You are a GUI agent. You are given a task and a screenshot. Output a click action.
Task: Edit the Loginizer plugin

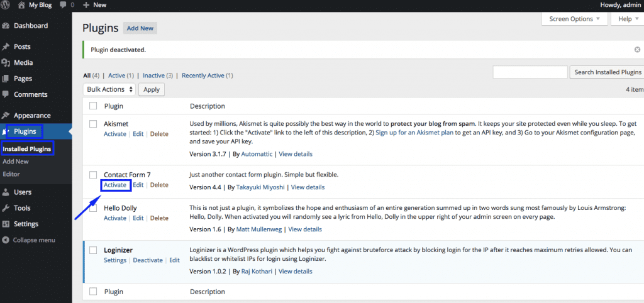click(x=175, y=260)
